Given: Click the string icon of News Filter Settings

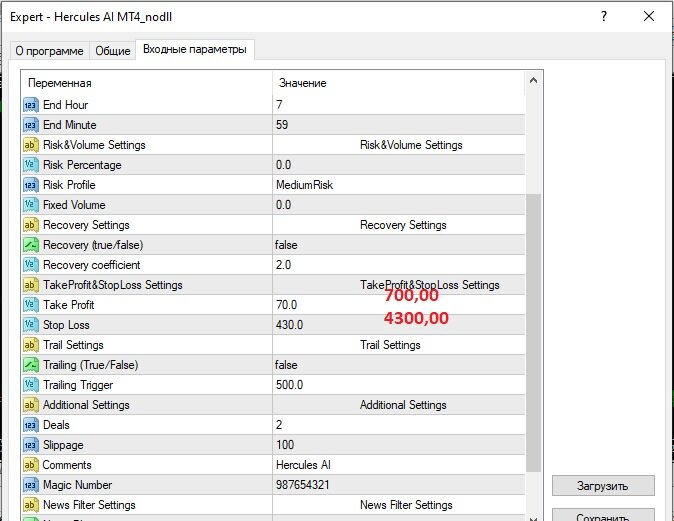Looking at the screenshot, I should point(31,505).
